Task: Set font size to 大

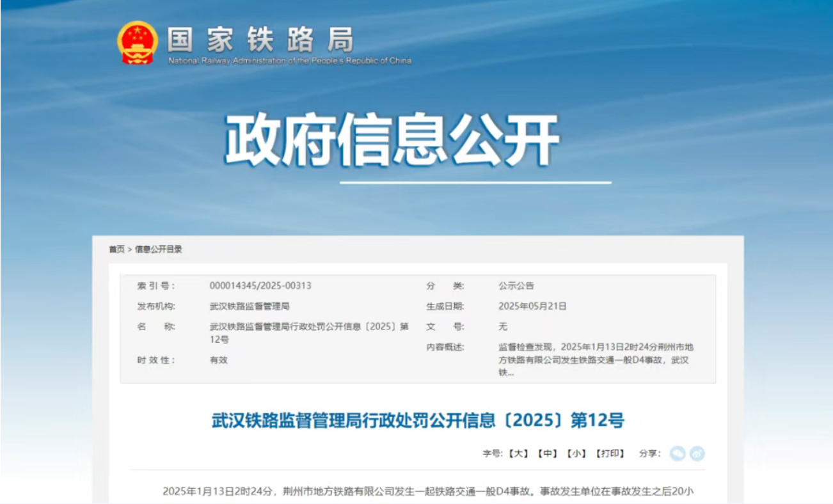Action: coord(519,453)
